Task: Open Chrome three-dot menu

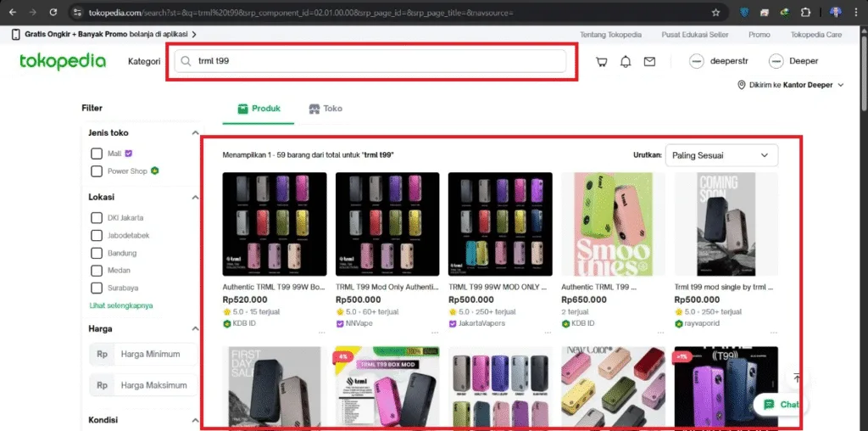Action: click(x=856, y=12)
